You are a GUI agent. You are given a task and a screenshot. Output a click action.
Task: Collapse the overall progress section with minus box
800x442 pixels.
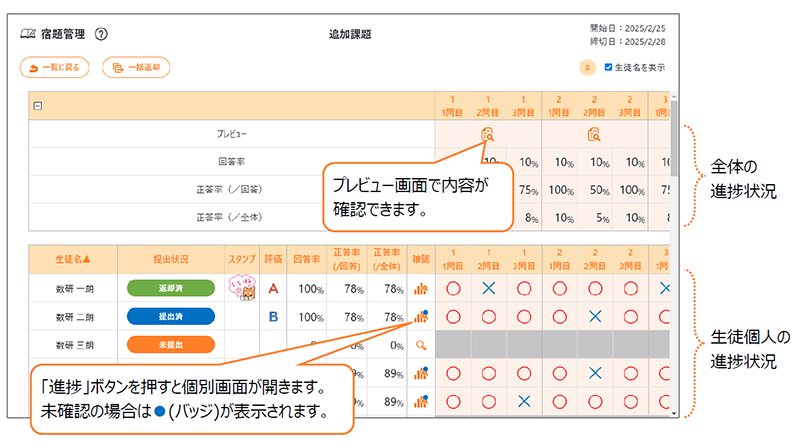click(38, 105)
